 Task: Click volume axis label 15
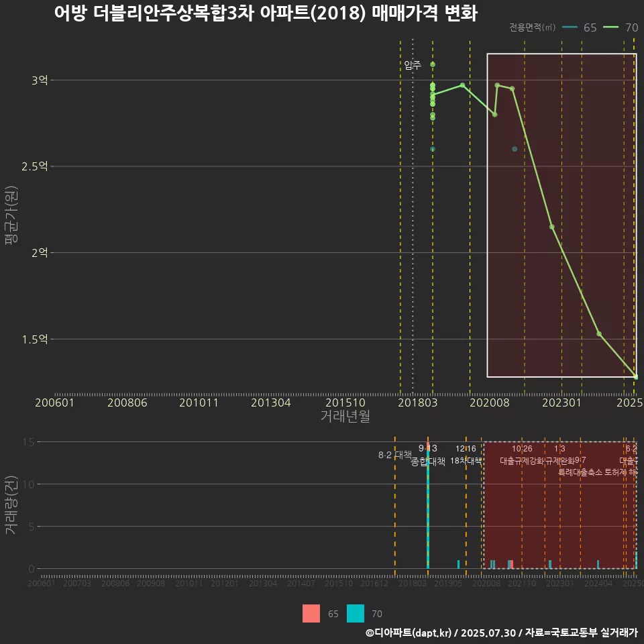coord(29,442)
